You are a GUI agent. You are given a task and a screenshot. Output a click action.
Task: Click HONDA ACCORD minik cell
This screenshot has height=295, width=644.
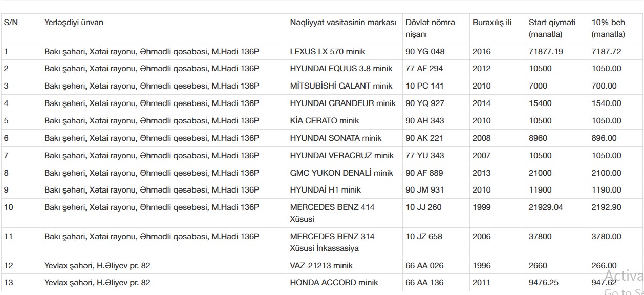click(x=334, y=283)
